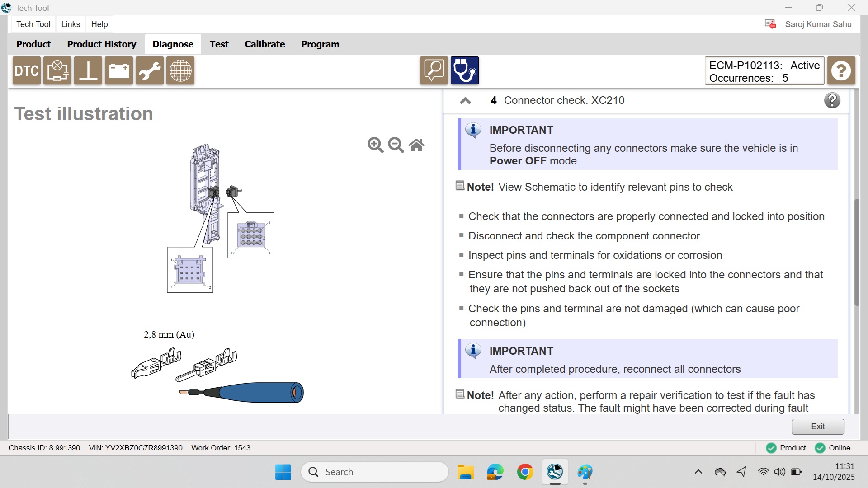
Task: Select the battery toolbar icon
Action: pos(118,71)
